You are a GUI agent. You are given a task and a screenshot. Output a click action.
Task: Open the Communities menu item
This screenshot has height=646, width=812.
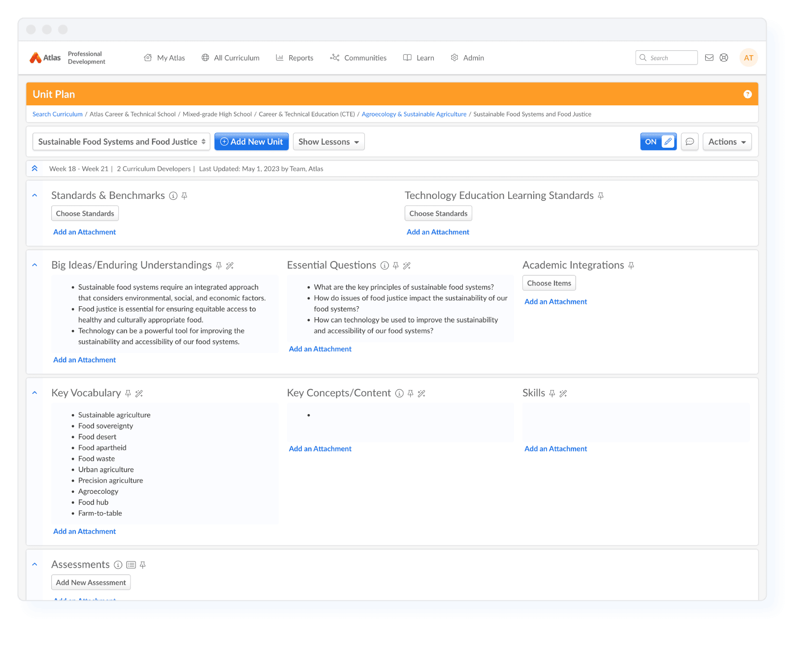click(358, 58)
